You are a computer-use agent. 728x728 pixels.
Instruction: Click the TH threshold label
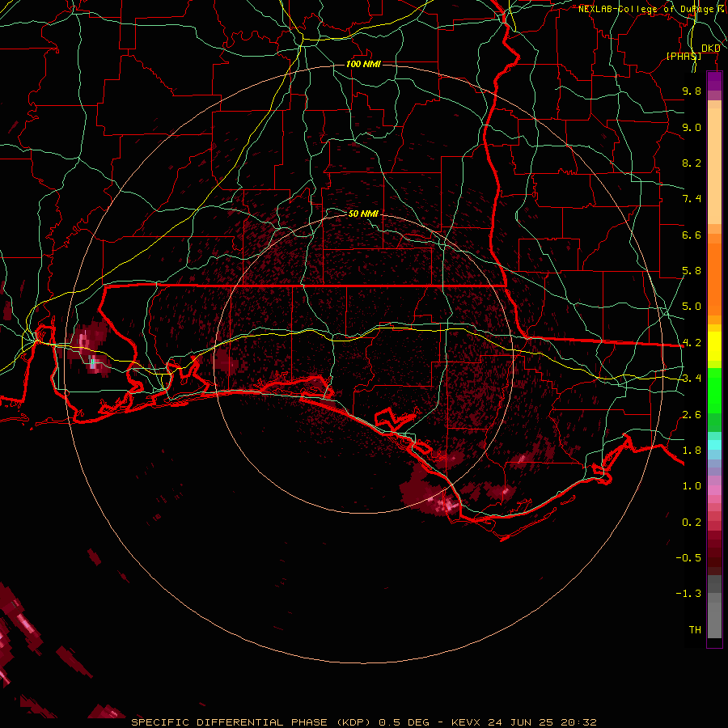(x=695, y=630)
